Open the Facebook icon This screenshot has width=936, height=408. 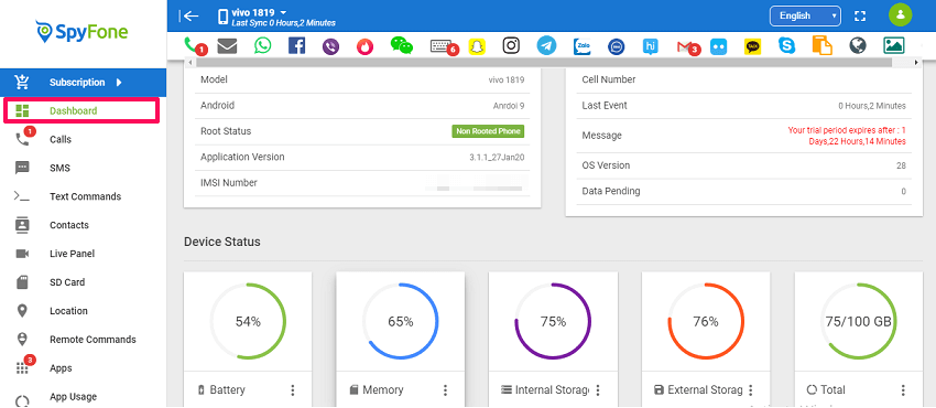296,45
